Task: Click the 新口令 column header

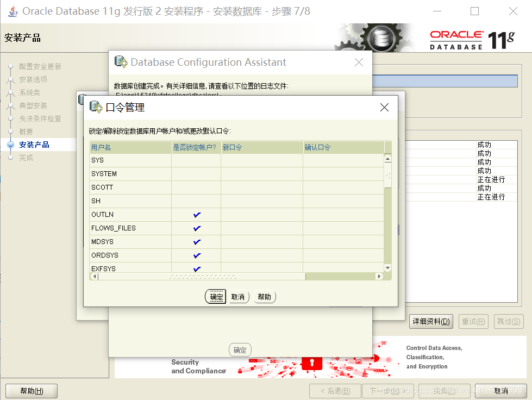Action: (x=262, y=147)
